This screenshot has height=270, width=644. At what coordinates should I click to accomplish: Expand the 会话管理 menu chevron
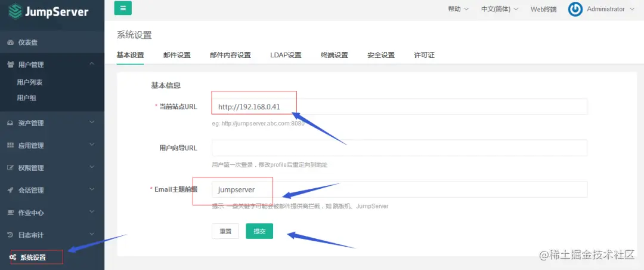(x=92, y=189)
